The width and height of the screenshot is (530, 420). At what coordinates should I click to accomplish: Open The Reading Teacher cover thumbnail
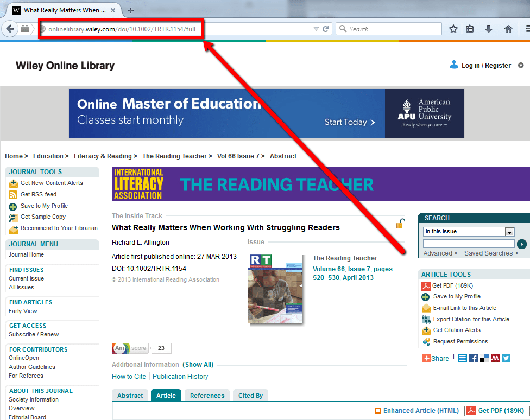pyautogui.click(x=275, y=289)
